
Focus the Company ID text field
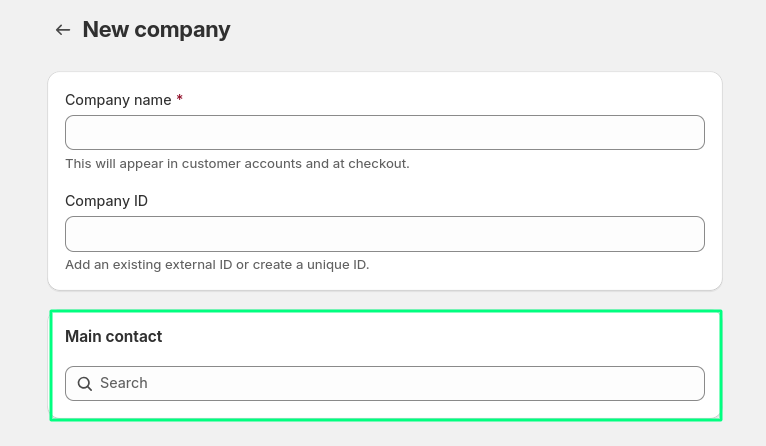tap(384, 234)
